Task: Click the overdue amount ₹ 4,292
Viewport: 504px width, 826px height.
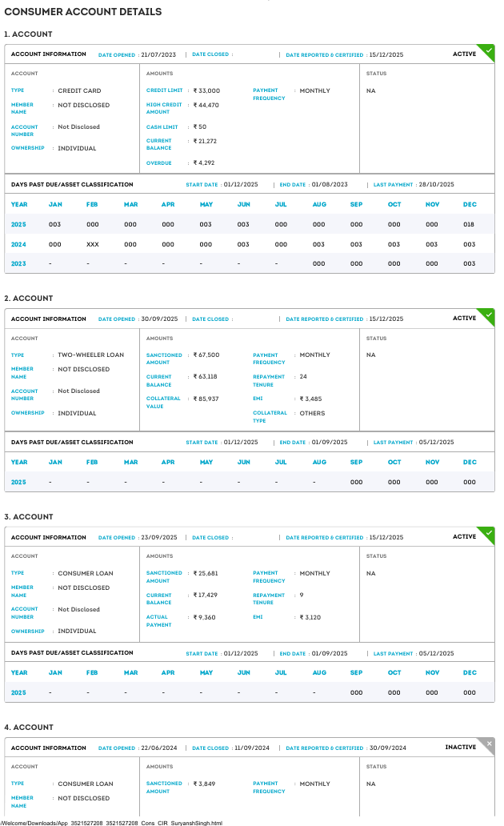Action: pos(204,162)
